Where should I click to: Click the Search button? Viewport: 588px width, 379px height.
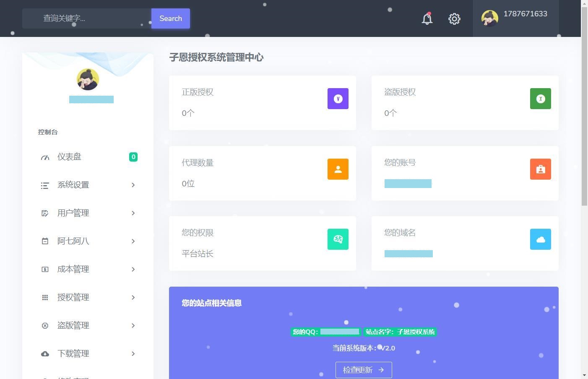[170, 18]
